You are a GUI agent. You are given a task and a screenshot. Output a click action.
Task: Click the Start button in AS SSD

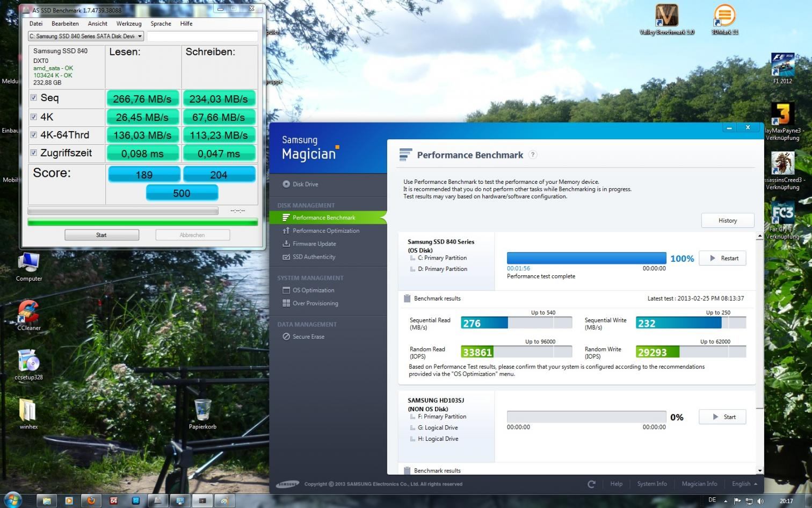pos(102,235)
